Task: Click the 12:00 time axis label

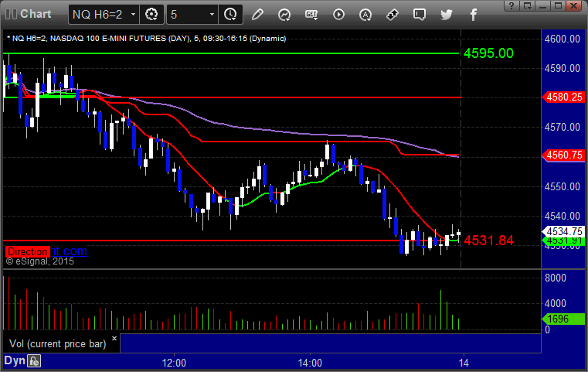Action: pyautogui.click(x=174, y=363)
